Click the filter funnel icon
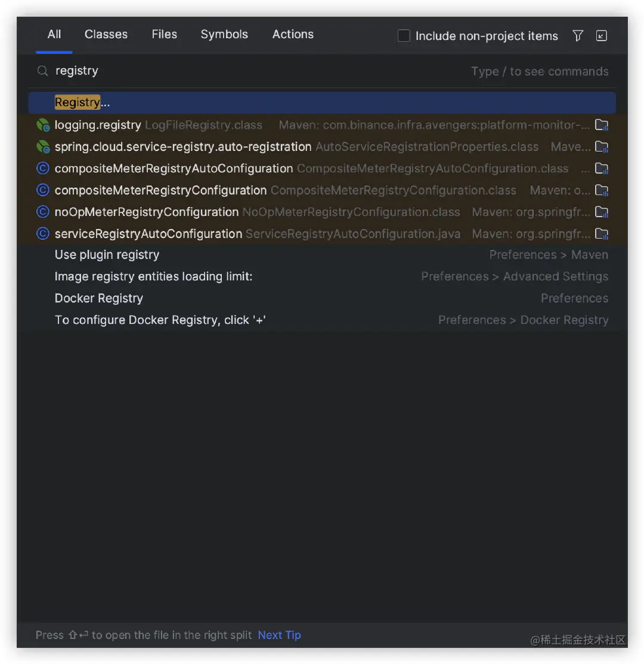The height and width of the screenshot is (664, 644). [578, 36]
